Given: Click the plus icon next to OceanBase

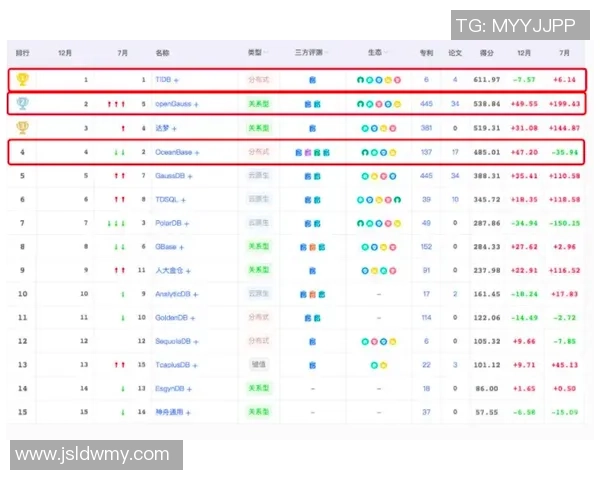Looking at the screenshot, I should tap(197, 152).
